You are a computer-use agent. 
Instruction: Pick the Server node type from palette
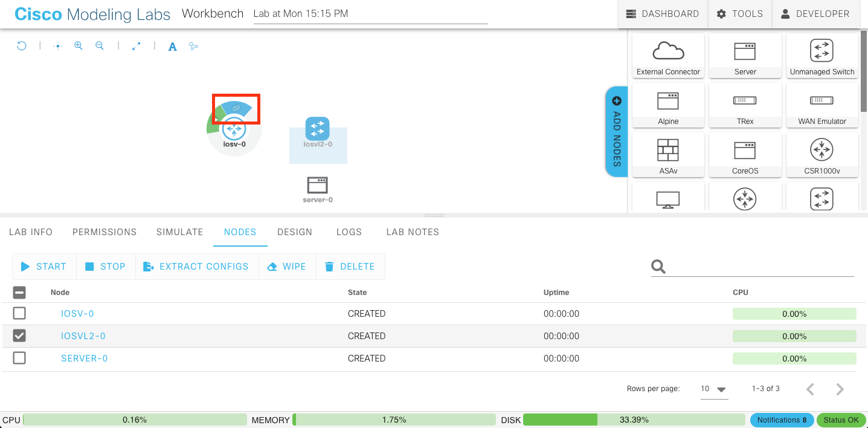pos(745,56)
